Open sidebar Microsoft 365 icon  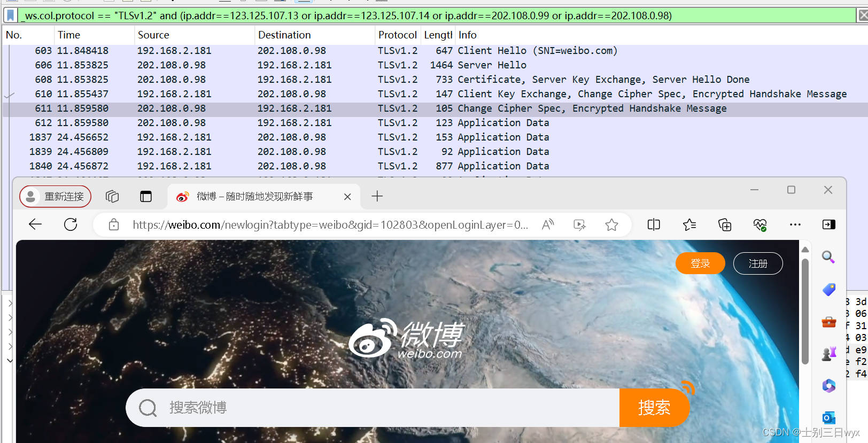click(828, 385)
